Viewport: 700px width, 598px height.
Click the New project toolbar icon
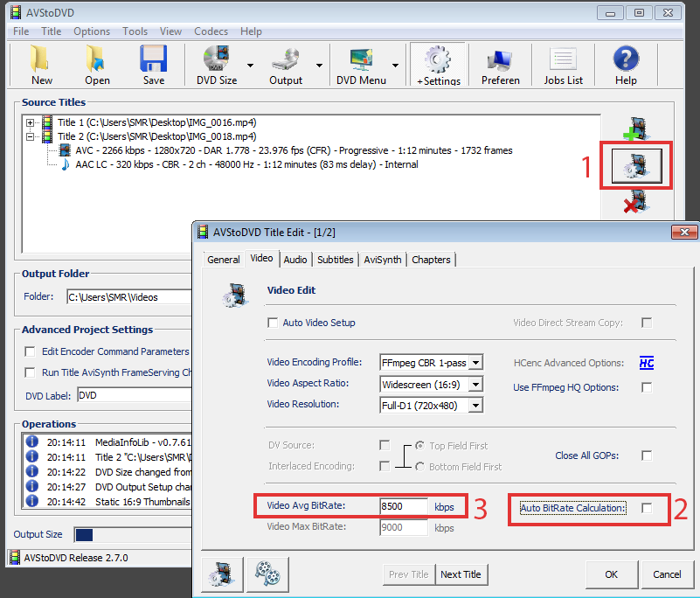(x=40, y=58)
